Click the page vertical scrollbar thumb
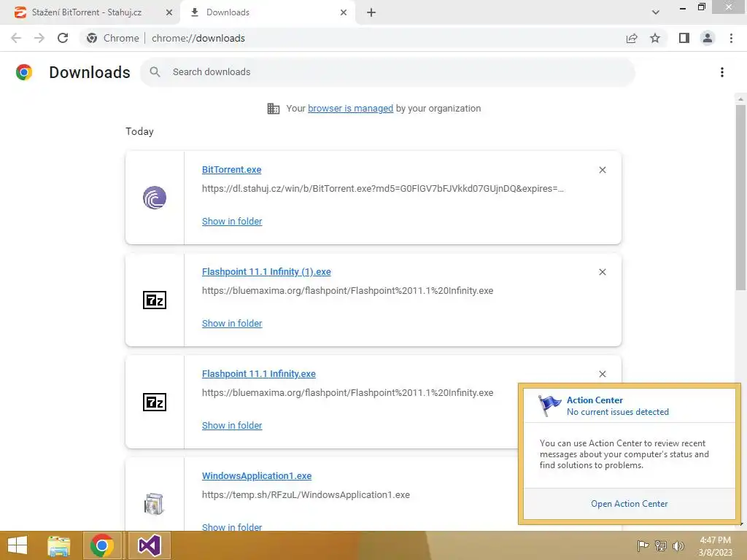747x560 pixels. [x=740, y=197]
